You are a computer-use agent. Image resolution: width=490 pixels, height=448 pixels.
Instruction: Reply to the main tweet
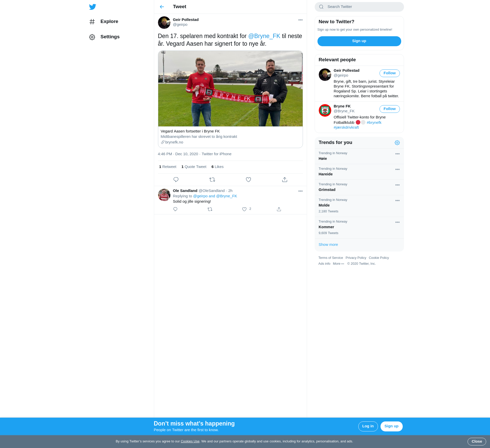click(176, 180)
